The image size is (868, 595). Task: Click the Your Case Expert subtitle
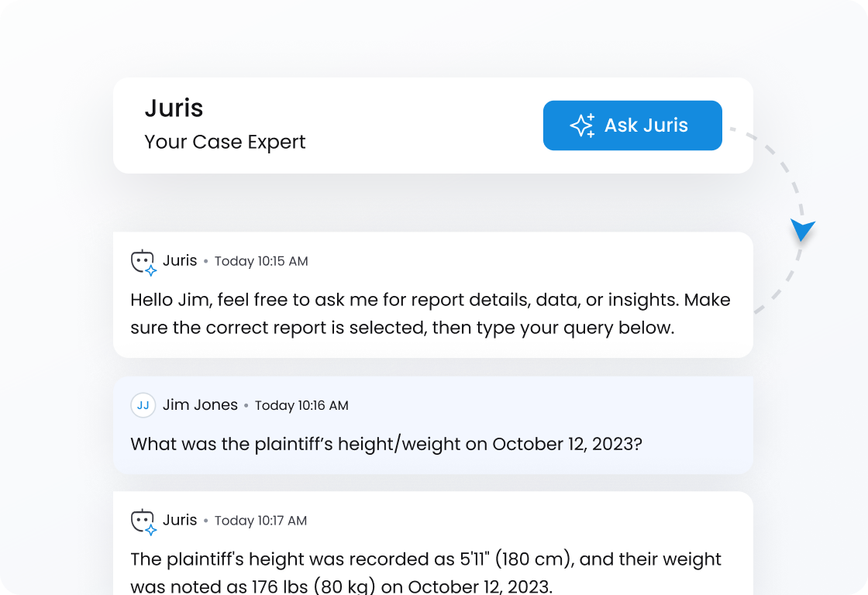click(225, 143)
